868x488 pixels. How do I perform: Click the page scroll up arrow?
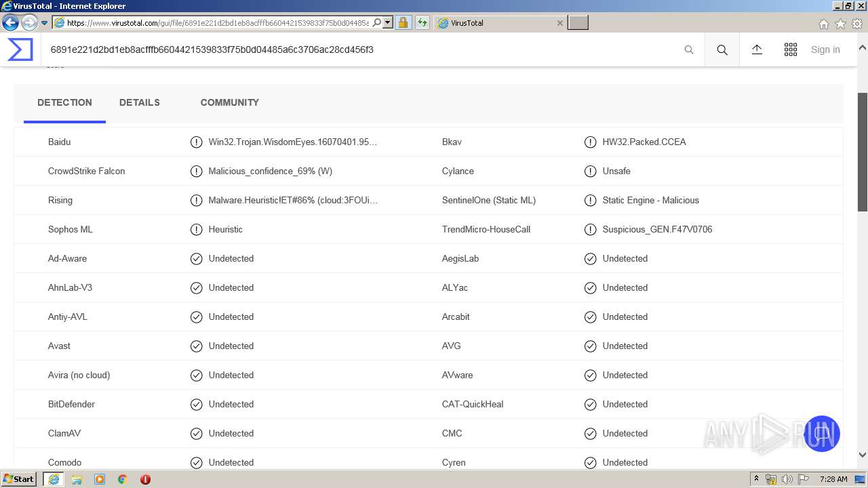[863, 49]
